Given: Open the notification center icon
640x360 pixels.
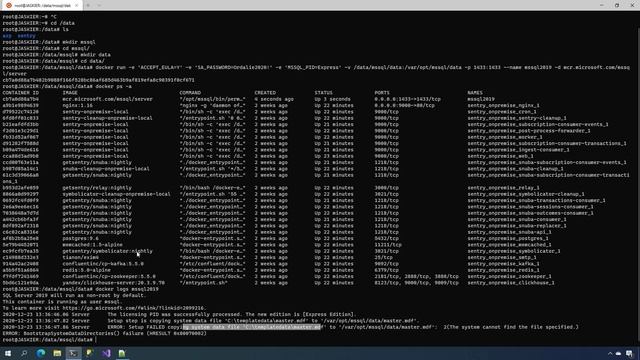Looking at the screenshot, I should pos(629,354).
